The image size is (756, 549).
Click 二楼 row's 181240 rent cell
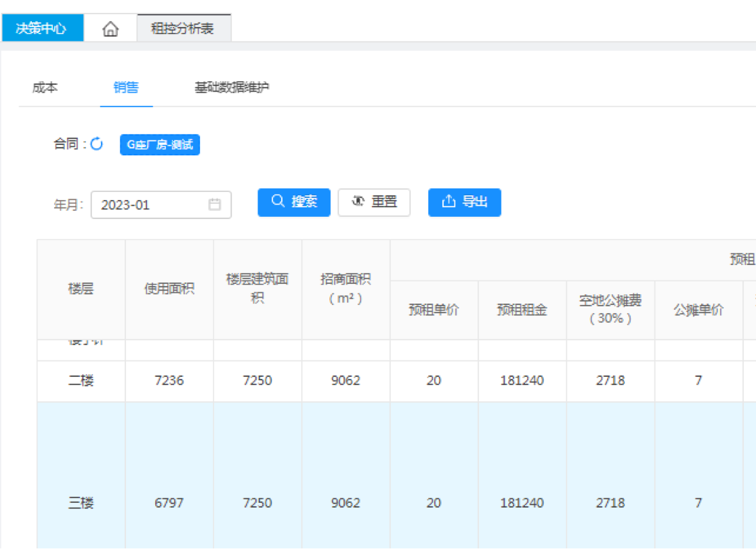[522, 381]
